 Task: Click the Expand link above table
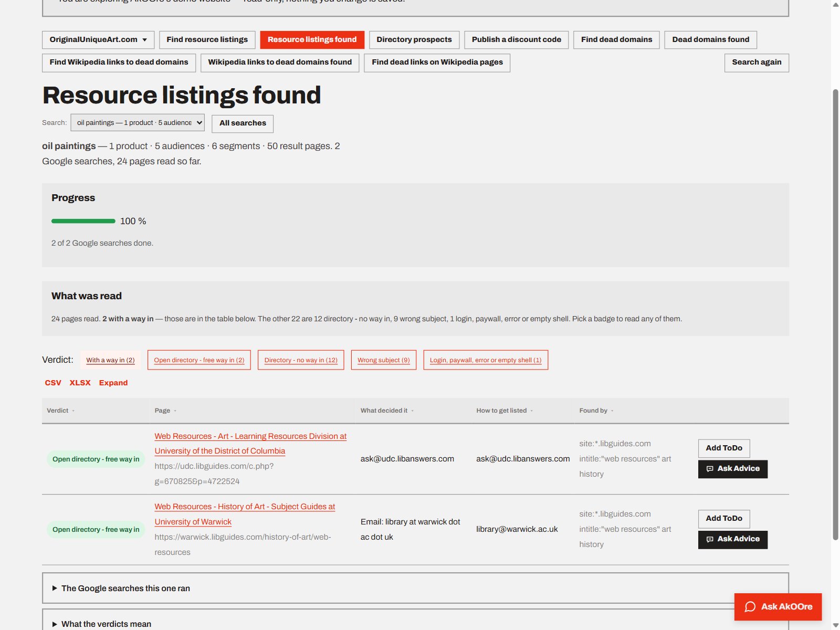(x=113, y=383)
